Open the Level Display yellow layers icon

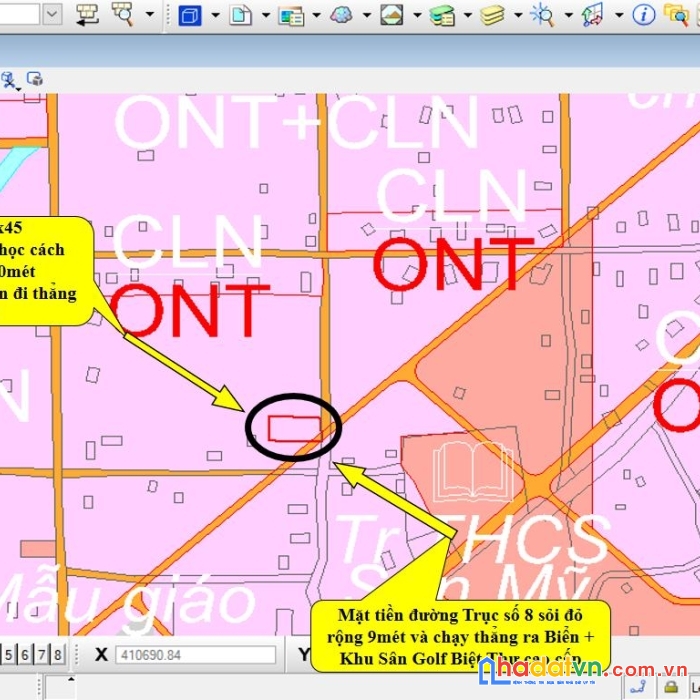click(492, 16)
